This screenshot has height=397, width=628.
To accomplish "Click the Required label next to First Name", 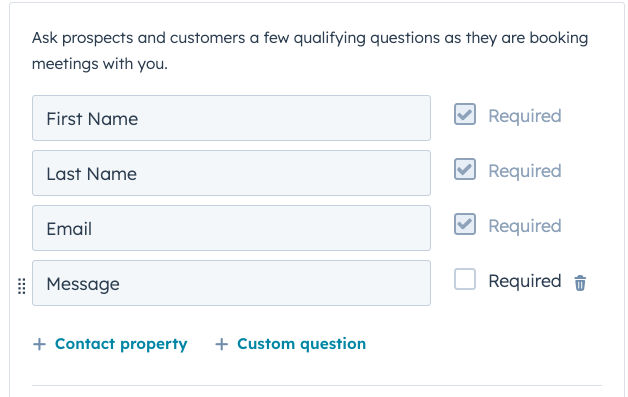I will pos(525,116).
